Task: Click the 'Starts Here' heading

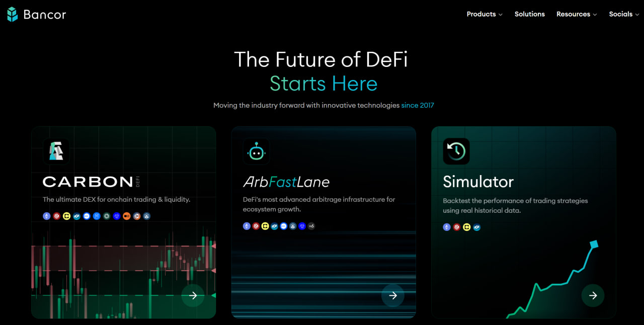Action: click(x=324, y=84)
